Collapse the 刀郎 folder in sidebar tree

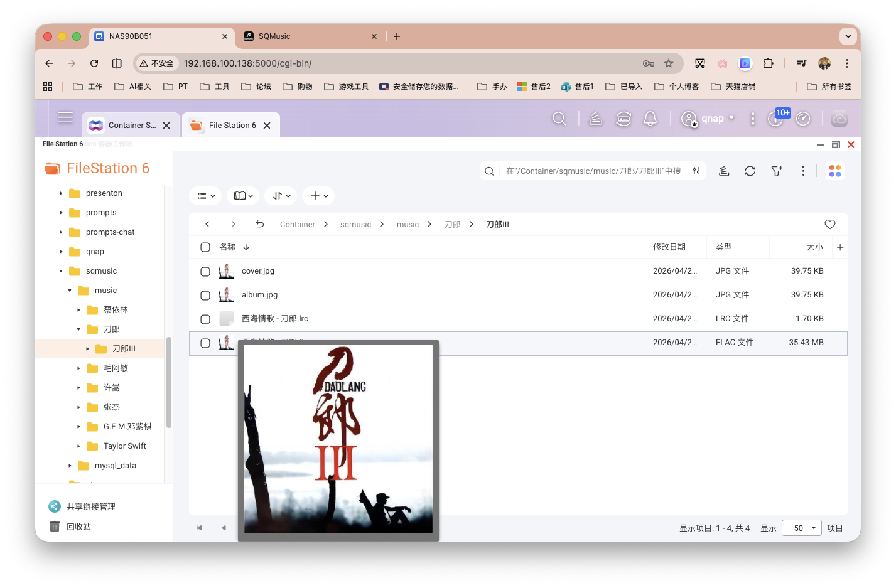[x=78, y=329]
